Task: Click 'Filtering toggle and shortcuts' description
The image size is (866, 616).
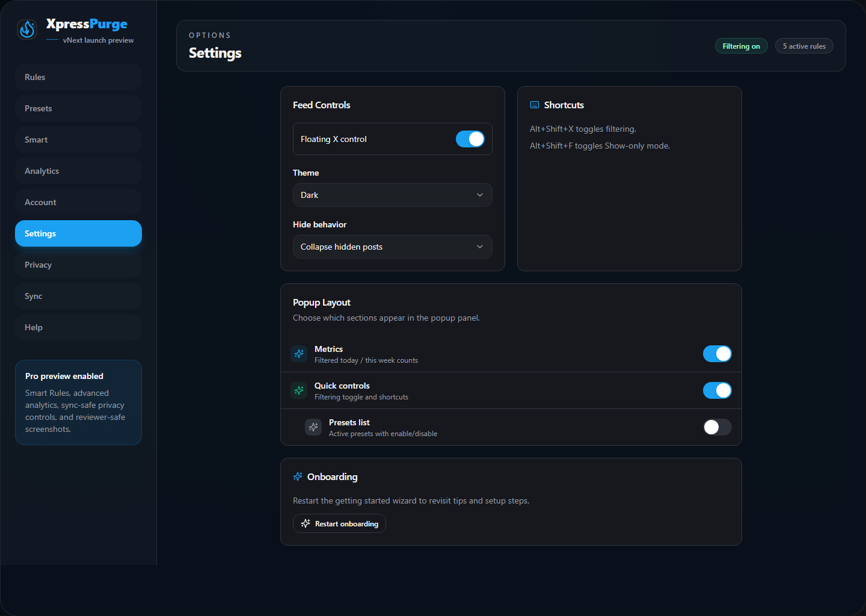Action: pos(361,397)
